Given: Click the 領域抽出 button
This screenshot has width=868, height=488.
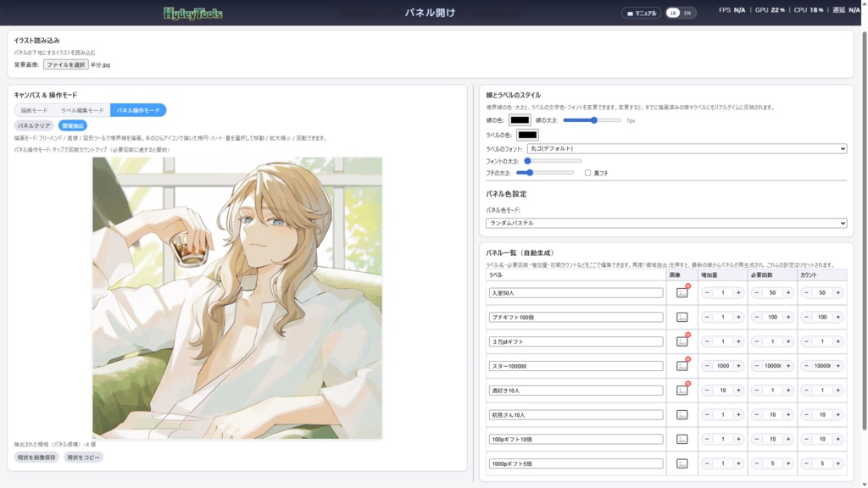Looking at the screenshot, I should [73, 125].
